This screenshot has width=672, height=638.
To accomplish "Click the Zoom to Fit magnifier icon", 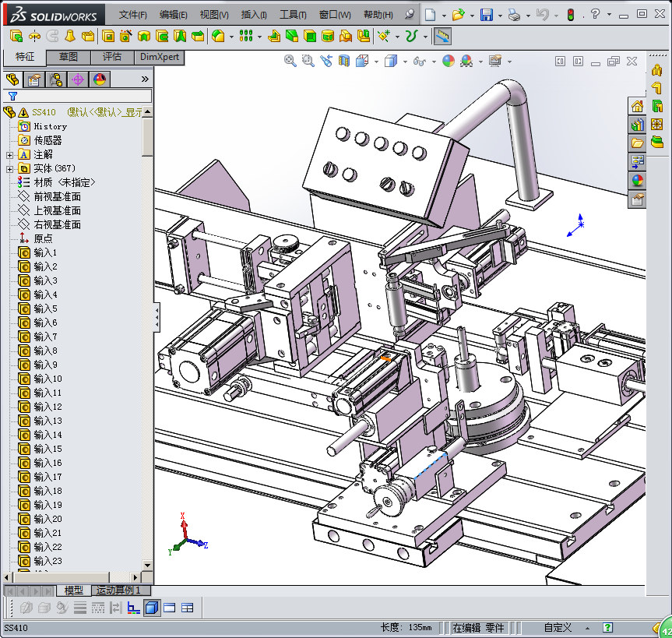I will click(x=290, y=61).
